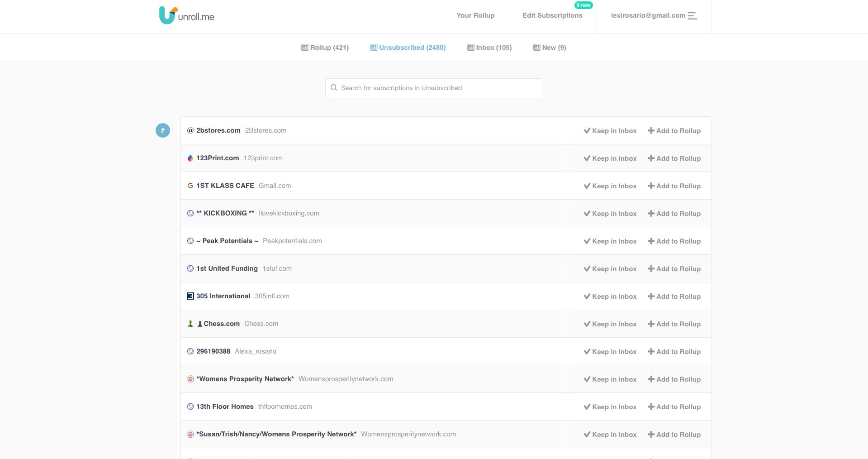The width and height of the screenshot is (868, 459).
Task: Click the Chess.com subscription name
Action: [218, 324]
